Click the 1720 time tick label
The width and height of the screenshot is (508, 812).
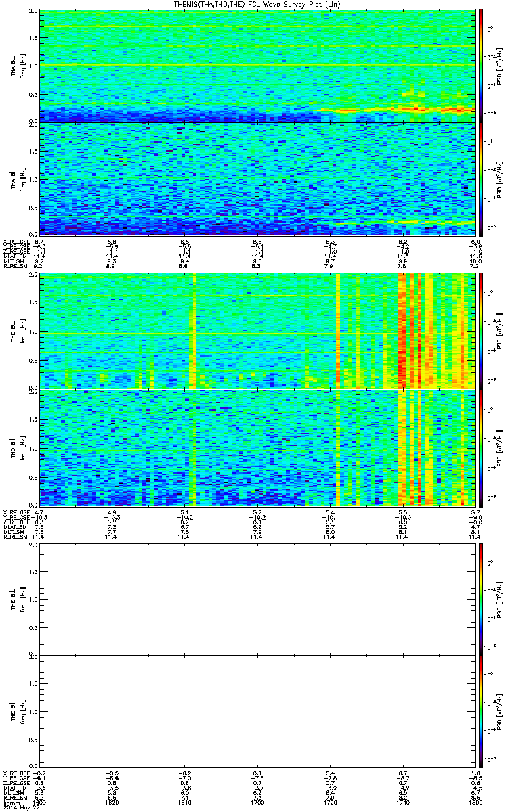pyautogui.click(x=329, y=803)
